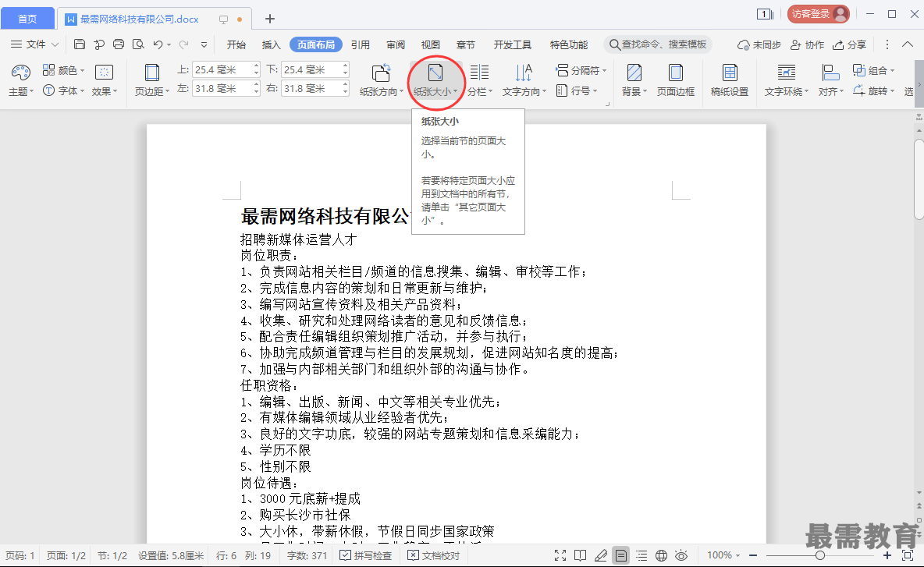This screenshot has width=924, height=567.
Task: Click the fit page icon in status bar
Action: tap(908, 555)
